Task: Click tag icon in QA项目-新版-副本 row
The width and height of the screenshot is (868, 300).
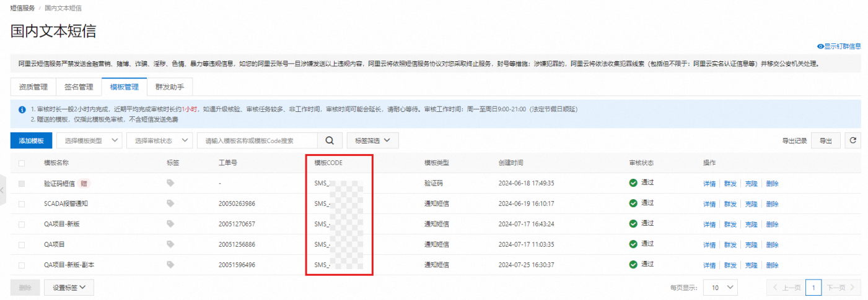Action: click(170, 265)
